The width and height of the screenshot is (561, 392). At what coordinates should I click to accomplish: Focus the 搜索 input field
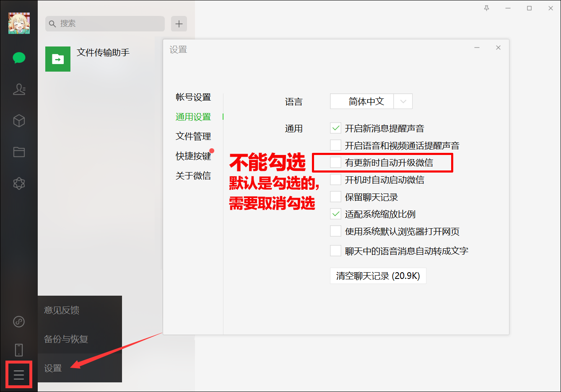pos(105,24)
